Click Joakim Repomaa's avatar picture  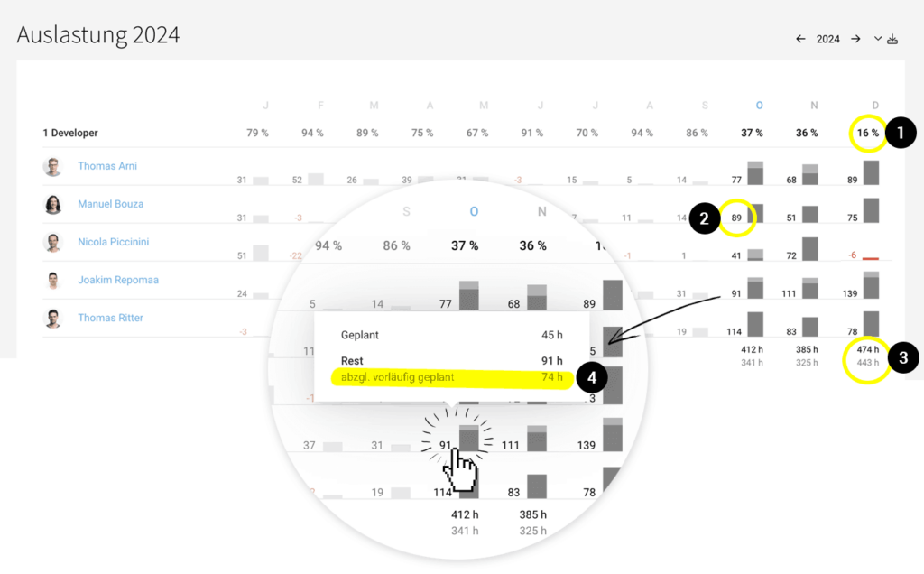pyautogui.click(x=53, y=281)
